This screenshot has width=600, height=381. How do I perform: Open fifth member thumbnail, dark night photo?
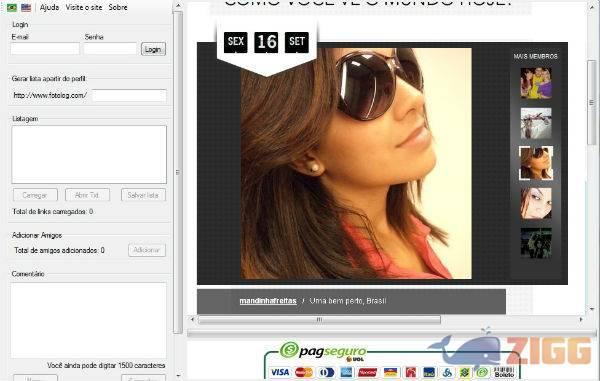tap(536, 243)
